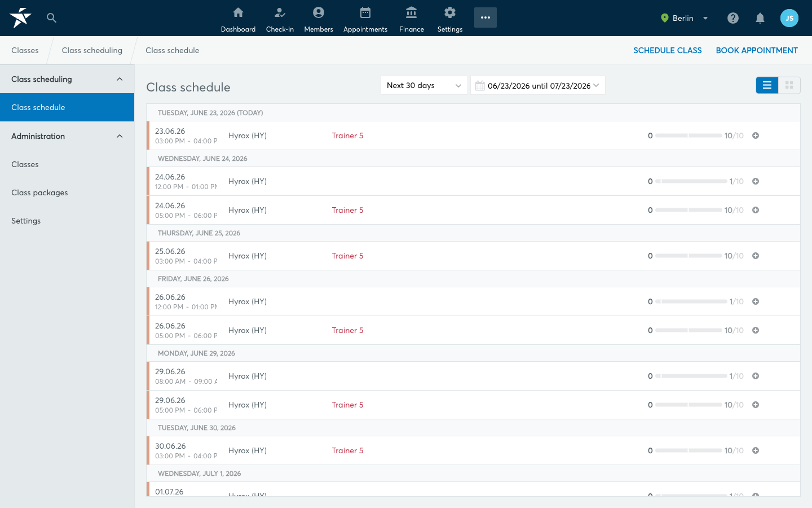Add booking to 24.06.26 12:00 PM class
Image resolution: width=812 pixels, height=508 pixels.
coord(756,181)
